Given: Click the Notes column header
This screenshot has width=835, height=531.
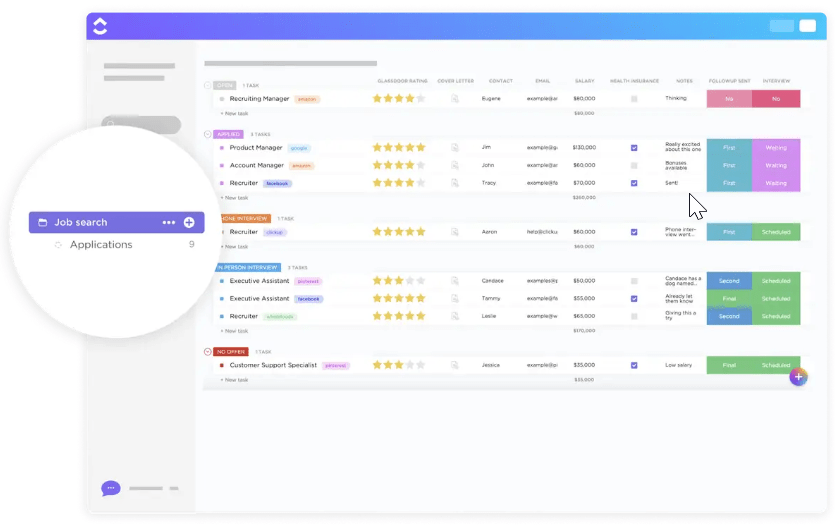Looking at the screenshot, I should tap(684, 81).
